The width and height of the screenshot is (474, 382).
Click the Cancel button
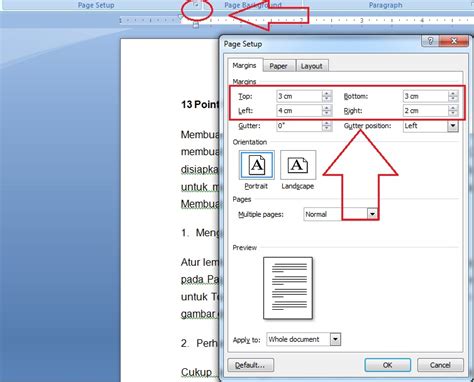440,365
